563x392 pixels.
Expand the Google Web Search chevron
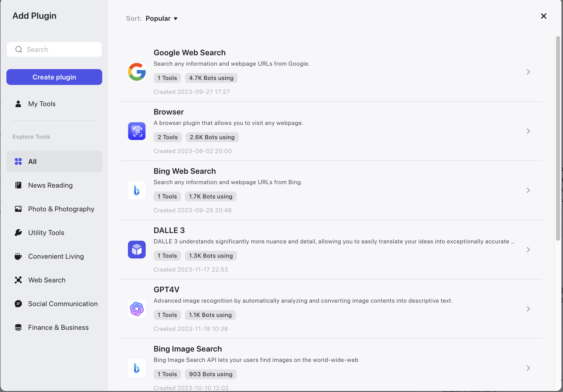[x=528, y=72]
